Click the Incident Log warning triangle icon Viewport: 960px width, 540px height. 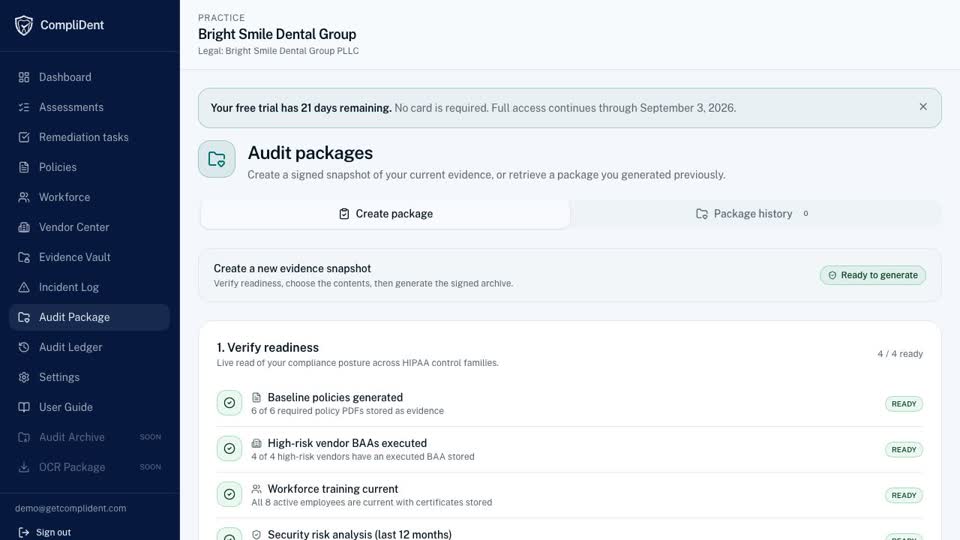coord(24,287)
